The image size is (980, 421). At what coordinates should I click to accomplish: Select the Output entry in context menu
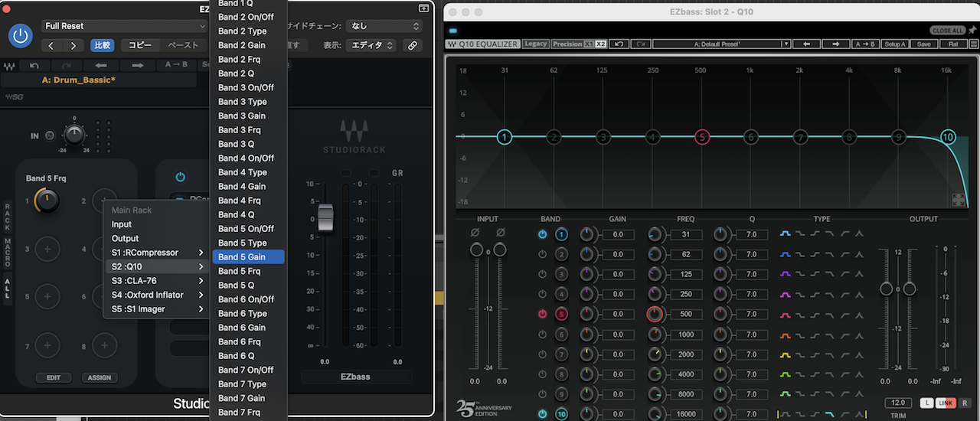coord(156,238)
